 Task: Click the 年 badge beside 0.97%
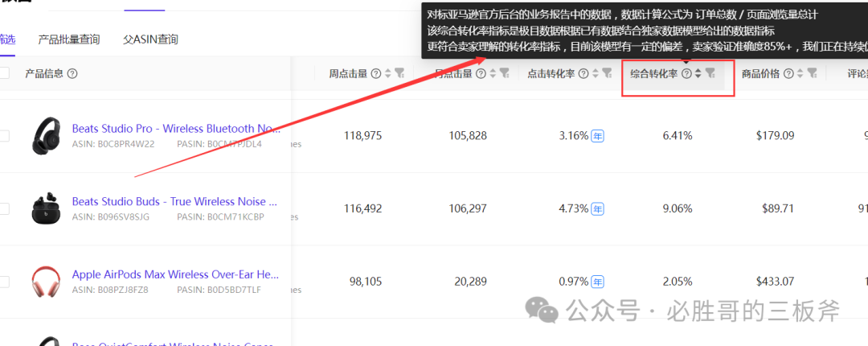(597, 282)
